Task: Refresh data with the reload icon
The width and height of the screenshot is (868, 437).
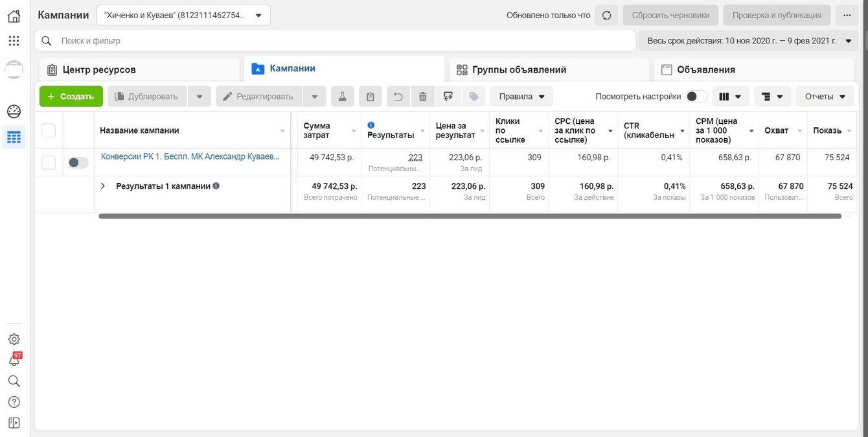Action: 606,15
